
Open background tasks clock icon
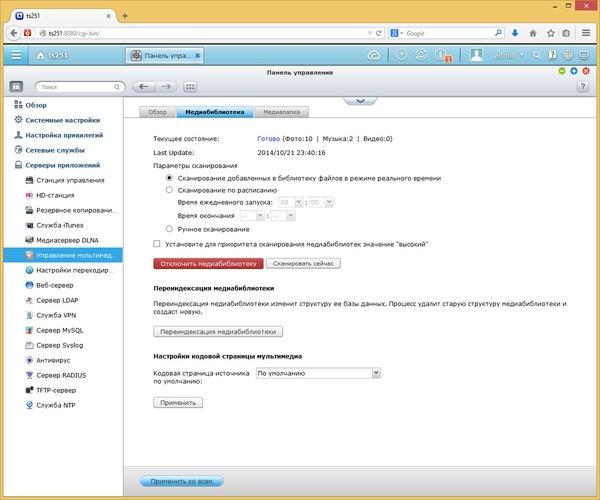click(x=401, y=55)
